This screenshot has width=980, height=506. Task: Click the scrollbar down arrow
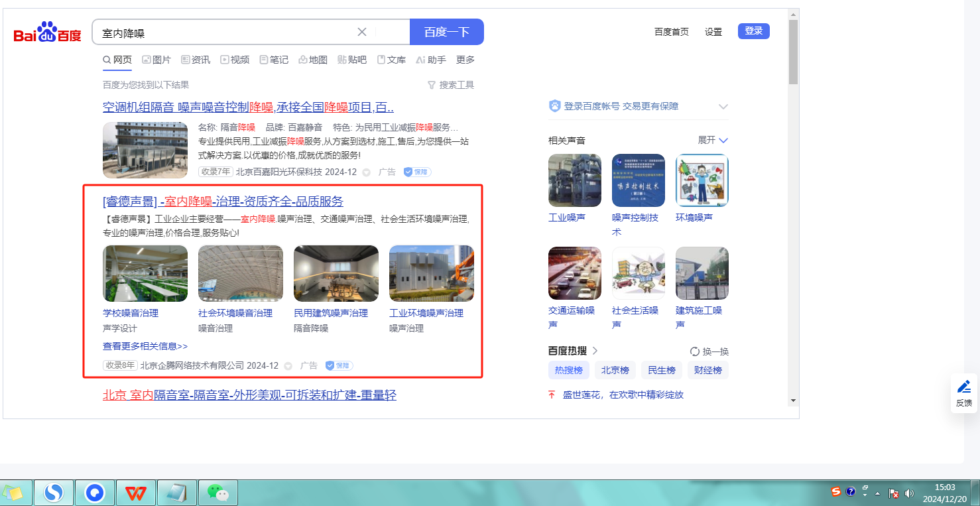(793, 401)
